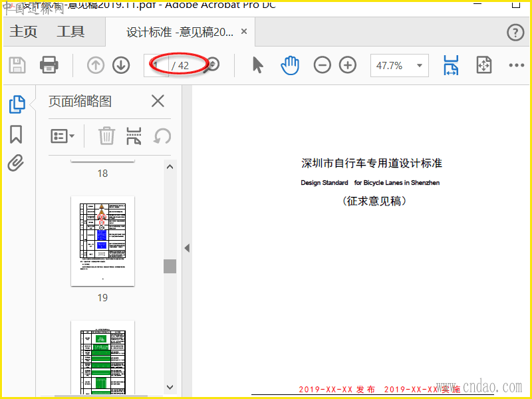Open the 47.7% zoom level dropdown
The image size is (532, 399).
click(400, 65)
